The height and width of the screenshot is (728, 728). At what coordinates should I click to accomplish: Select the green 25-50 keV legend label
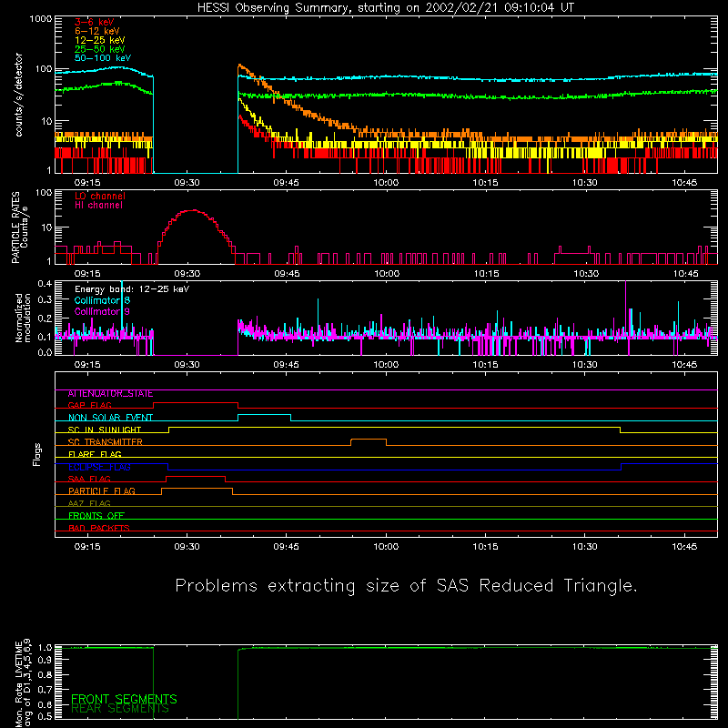point(100,49)
